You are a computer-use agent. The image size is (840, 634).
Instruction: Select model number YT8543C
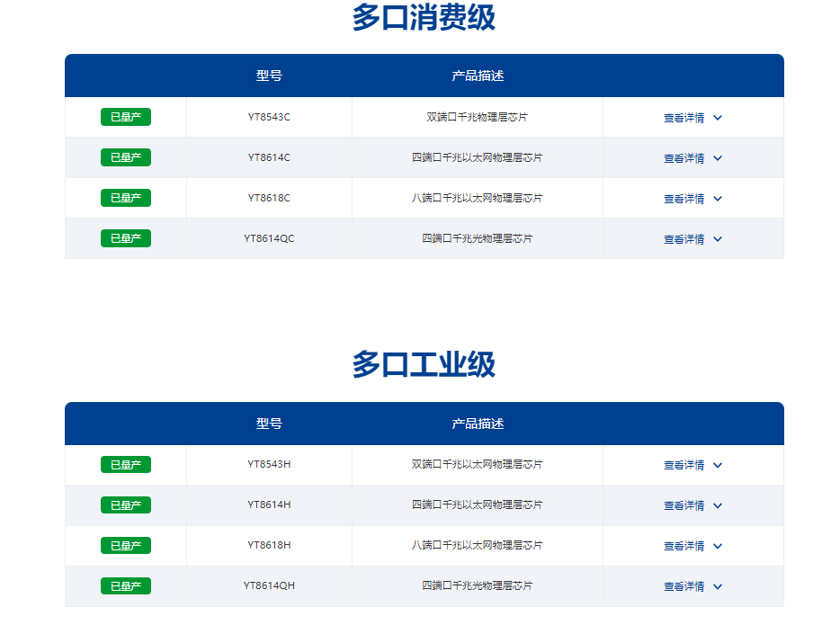click(269, 117)
